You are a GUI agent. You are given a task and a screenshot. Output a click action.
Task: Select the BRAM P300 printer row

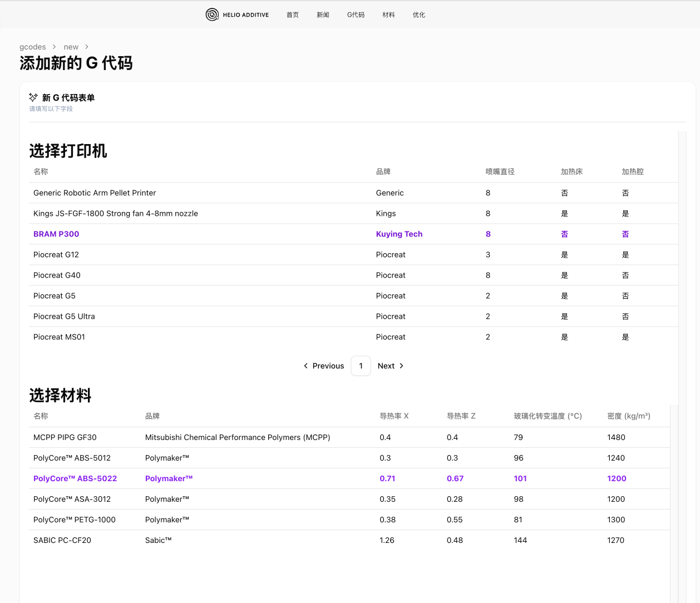[x=353, y=234]
